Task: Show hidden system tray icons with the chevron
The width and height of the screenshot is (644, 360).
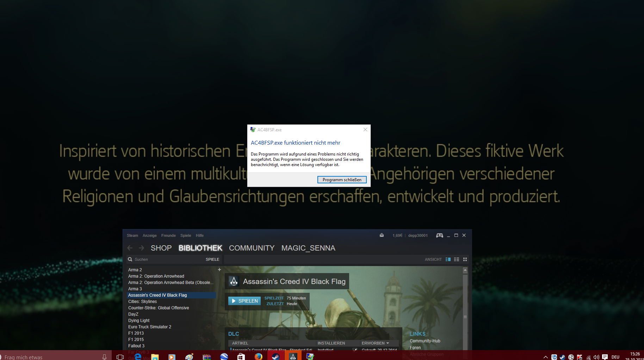Action: 546,357
